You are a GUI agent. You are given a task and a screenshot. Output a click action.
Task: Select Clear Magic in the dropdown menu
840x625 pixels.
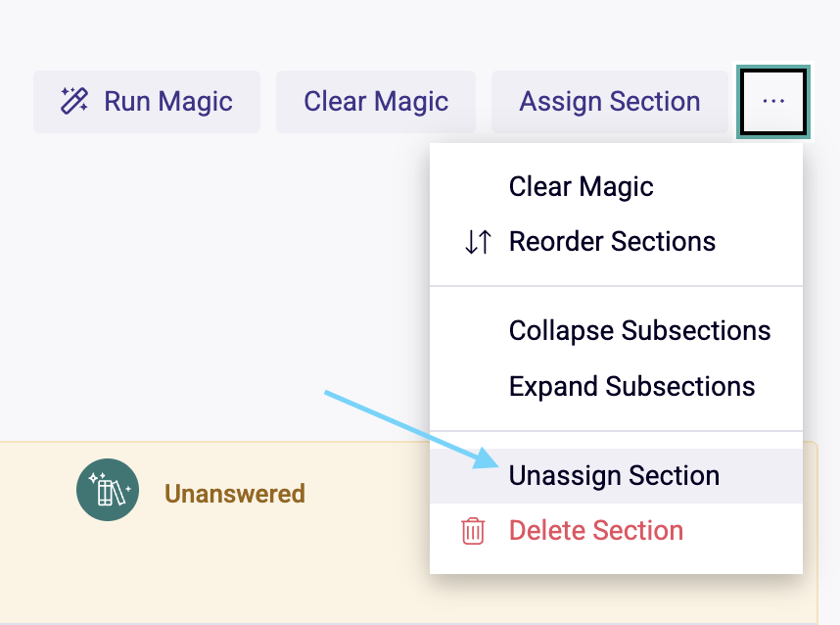point(616,186)
